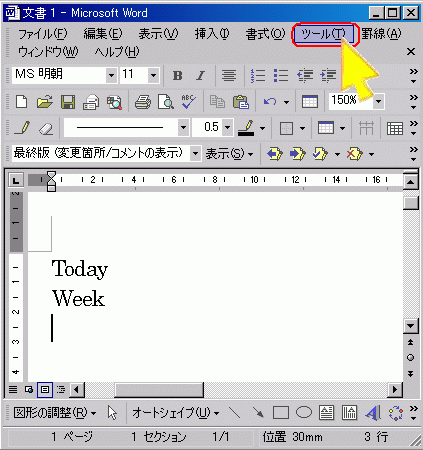Expand the 最終版 review display dropdown
The width and height of the screenshot is (423, 450).
(x=196, y=154)
